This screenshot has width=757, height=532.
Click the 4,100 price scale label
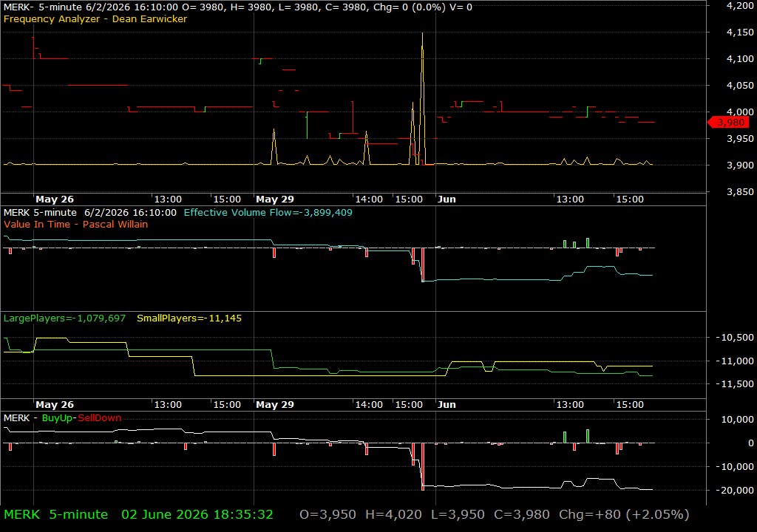739,59
